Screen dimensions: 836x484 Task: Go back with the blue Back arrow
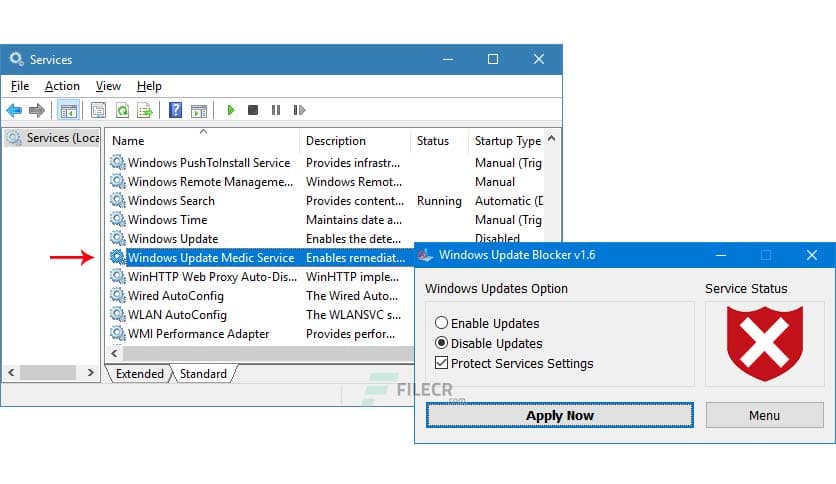pyautogui.click(x=14, y=110)
